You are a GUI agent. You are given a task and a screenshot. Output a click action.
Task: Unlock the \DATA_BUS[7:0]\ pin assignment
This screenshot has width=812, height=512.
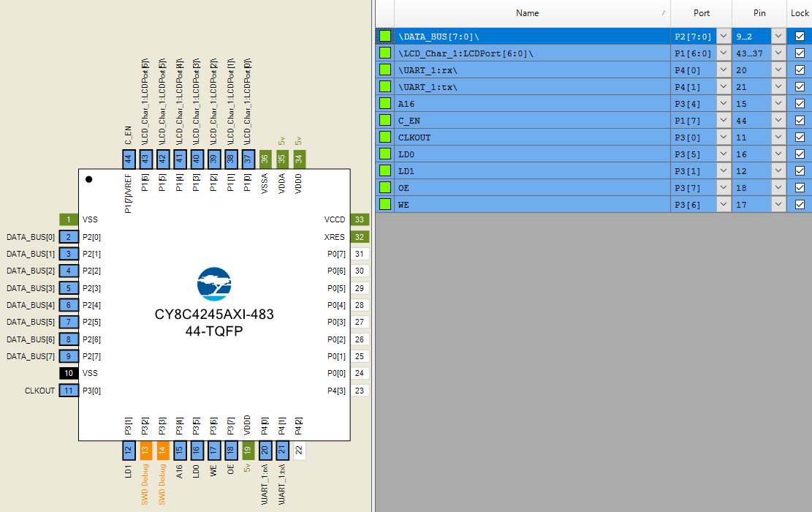pyautogui.click(x=800, y=37)
